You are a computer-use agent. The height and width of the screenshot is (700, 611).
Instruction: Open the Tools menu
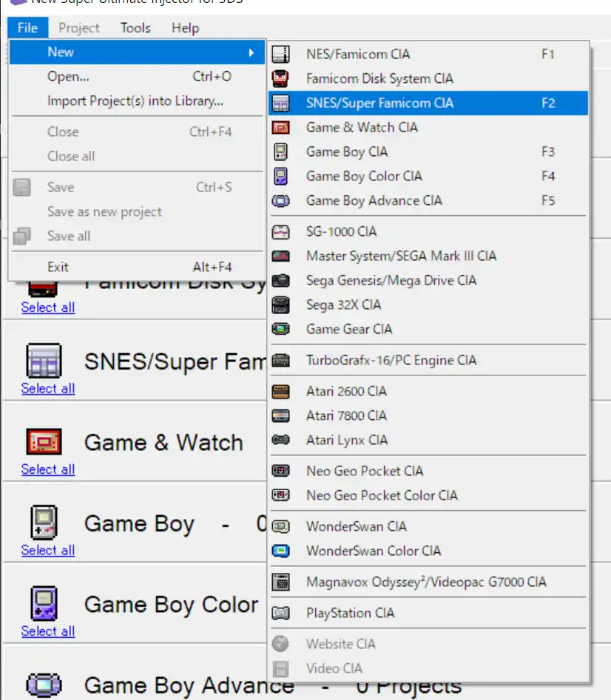click(x=135, y=28)
